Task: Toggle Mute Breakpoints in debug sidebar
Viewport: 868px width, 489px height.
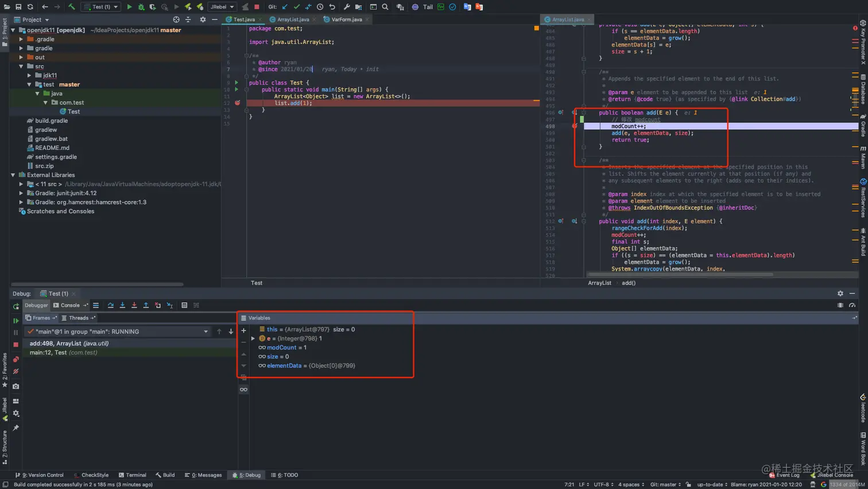Action: pos(16,371)
